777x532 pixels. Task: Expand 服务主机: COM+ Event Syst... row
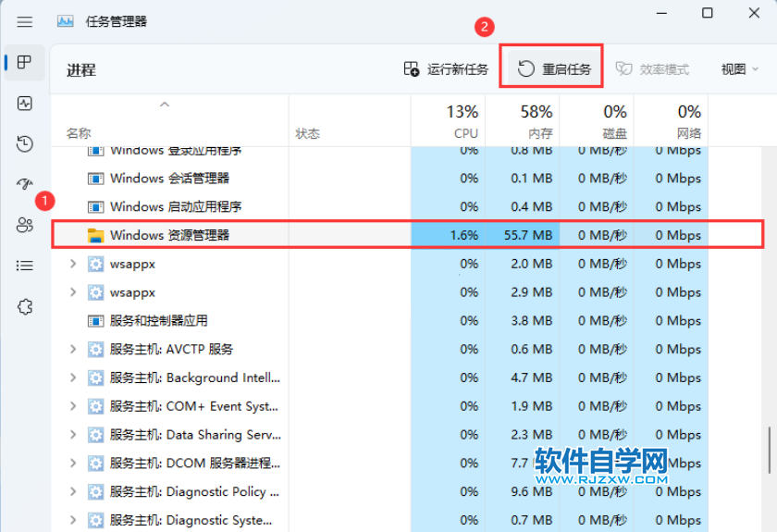click(x=73, y=406)
